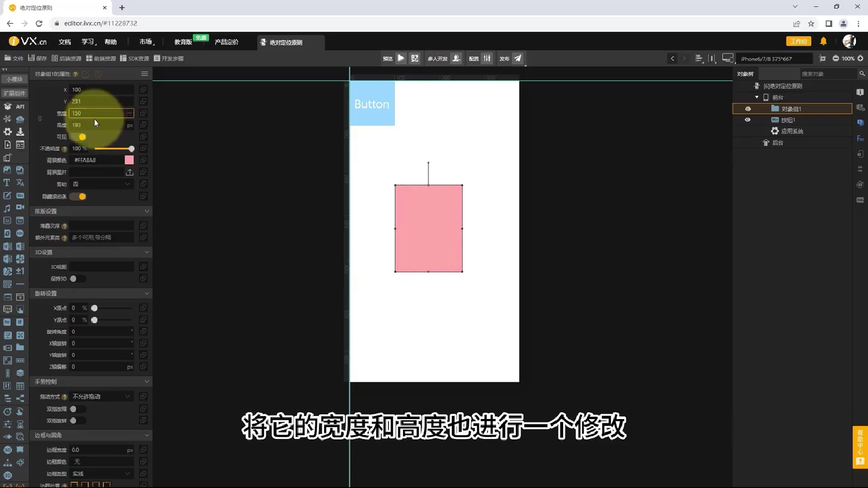Click the search objects magnifier icon
868x488 pixels.
click(x=862, y=74)
